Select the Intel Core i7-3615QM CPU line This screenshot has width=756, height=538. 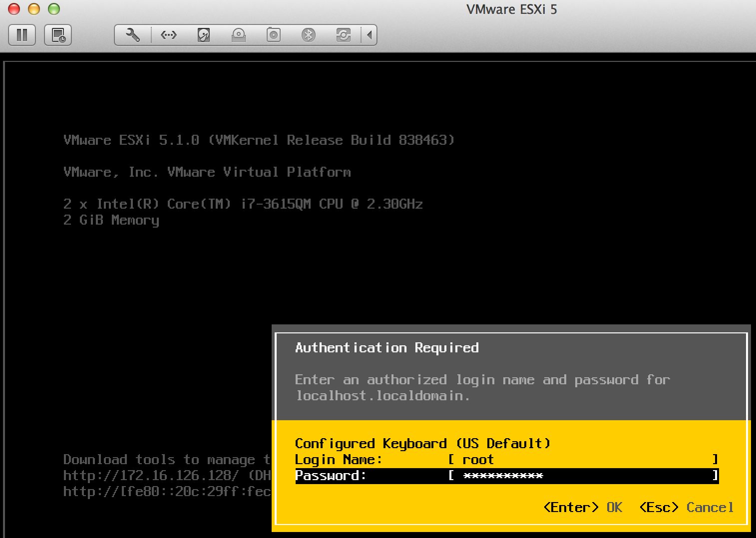[x=243, y=204]
